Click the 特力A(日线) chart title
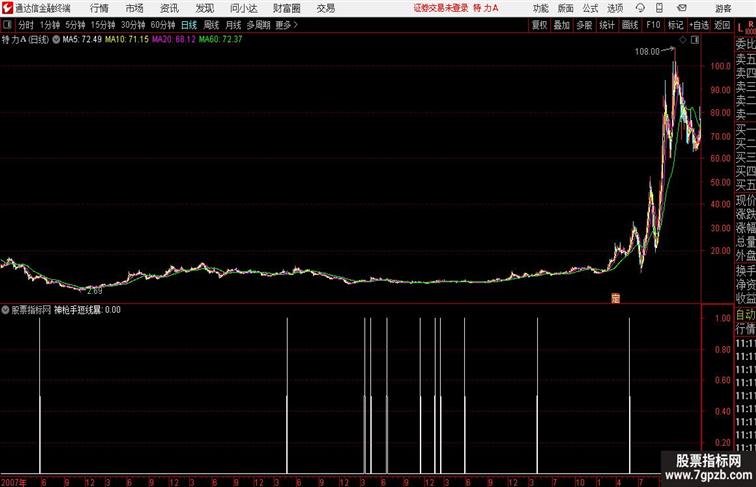Viewport: 756px width, 487px height. point(25,40)
